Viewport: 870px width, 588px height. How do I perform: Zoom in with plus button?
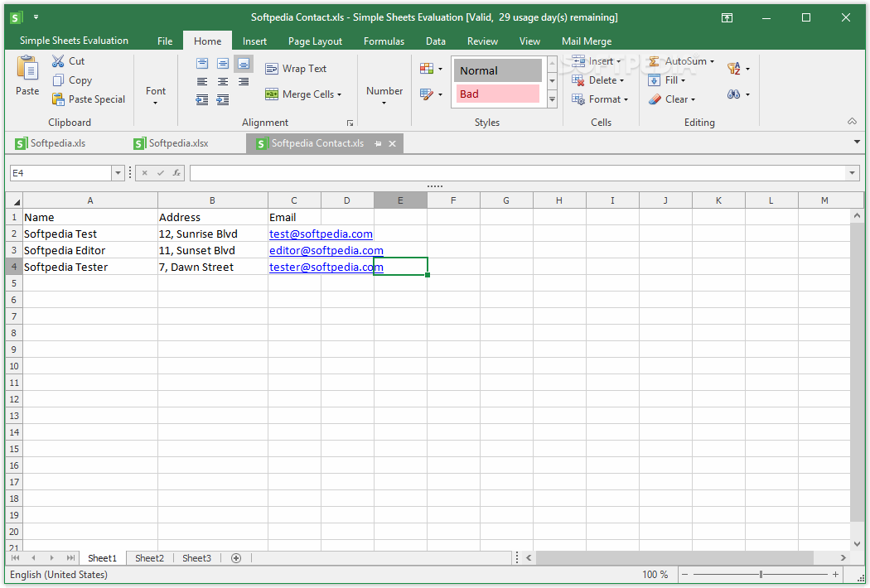835,575
